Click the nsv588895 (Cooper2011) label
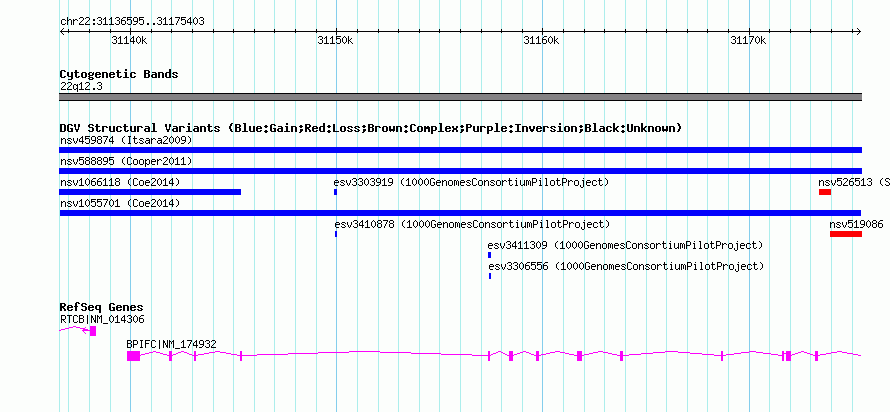The image size is (890, 412). 126,161
